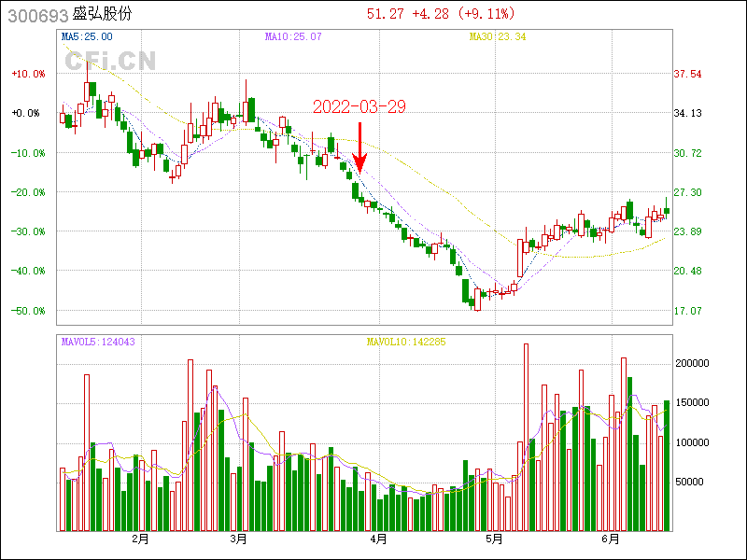
Task: Click the -10.0% left axis label
Action: click(29, 153)
